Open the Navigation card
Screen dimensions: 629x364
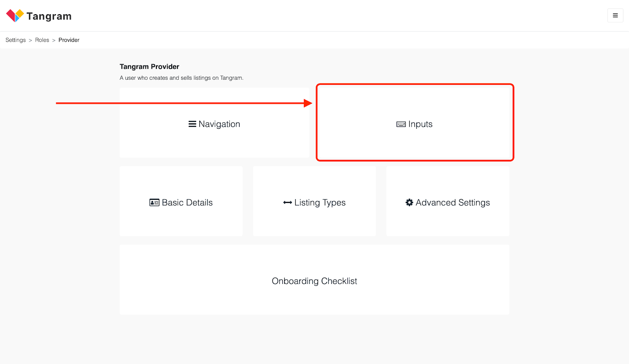[x=214, y=123]
